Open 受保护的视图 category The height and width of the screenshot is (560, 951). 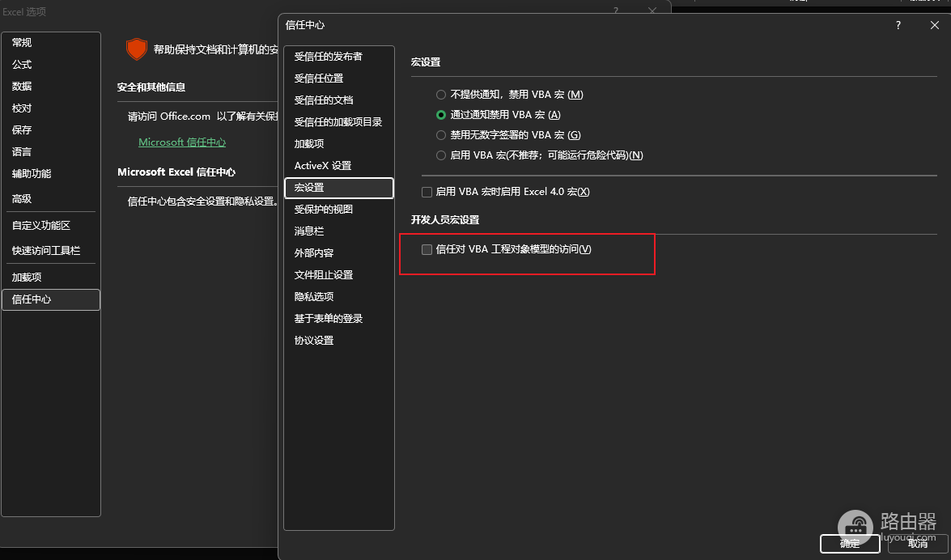tap(339, 210)
